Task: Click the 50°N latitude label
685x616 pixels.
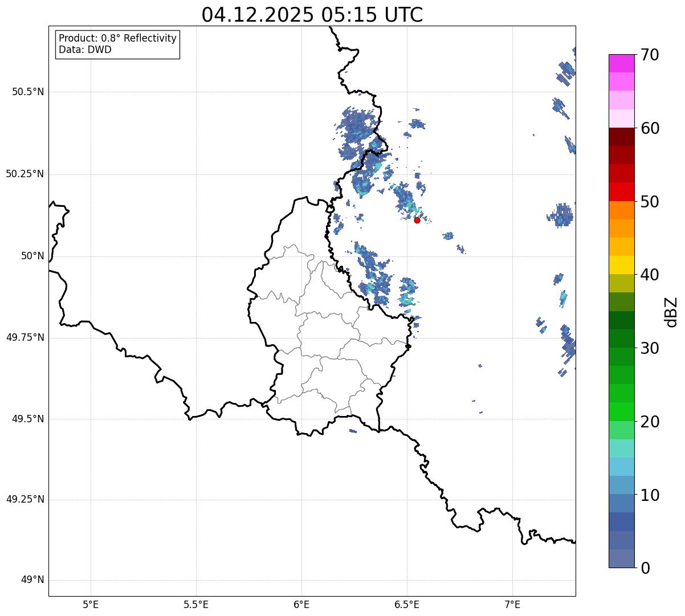Action: [32, 256]
